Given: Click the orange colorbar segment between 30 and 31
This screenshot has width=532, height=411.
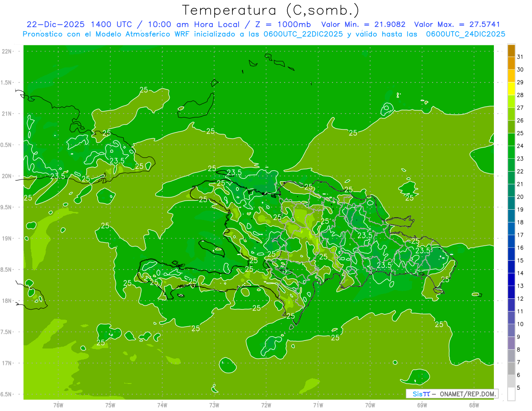Looking at the screenshot, I should (511, 63).
